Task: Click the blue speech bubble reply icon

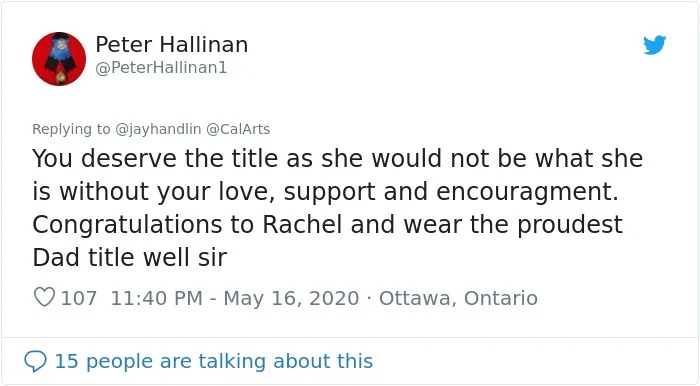Action: coord(35,361)
